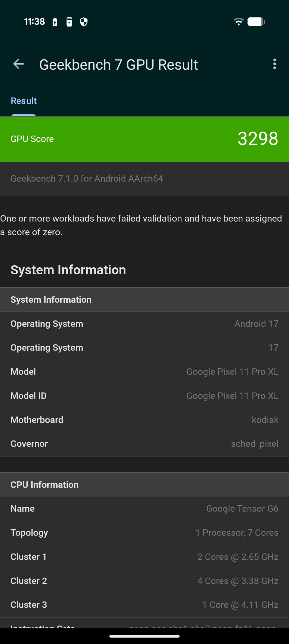Open the three-dot overflow menu
This screenshot has width=289, height=644.
[x=275, y=64]
